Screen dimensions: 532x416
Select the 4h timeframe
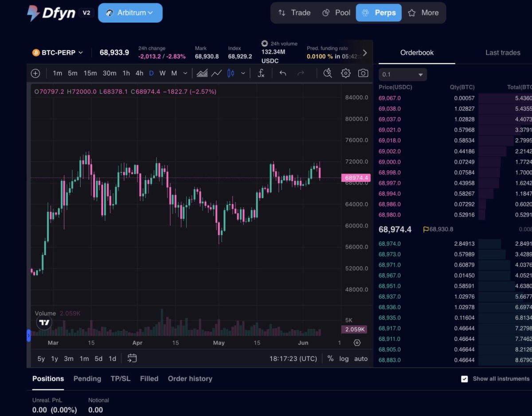tap(139, 74)
